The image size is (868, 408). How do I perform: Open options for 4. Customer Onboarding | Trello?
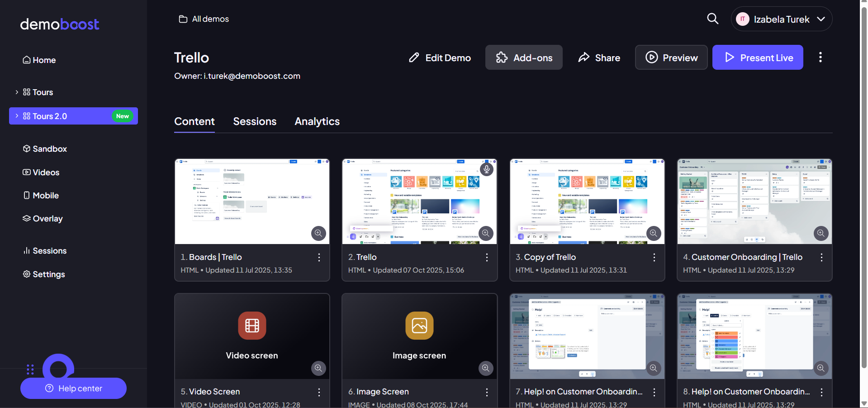pos(822,257)
